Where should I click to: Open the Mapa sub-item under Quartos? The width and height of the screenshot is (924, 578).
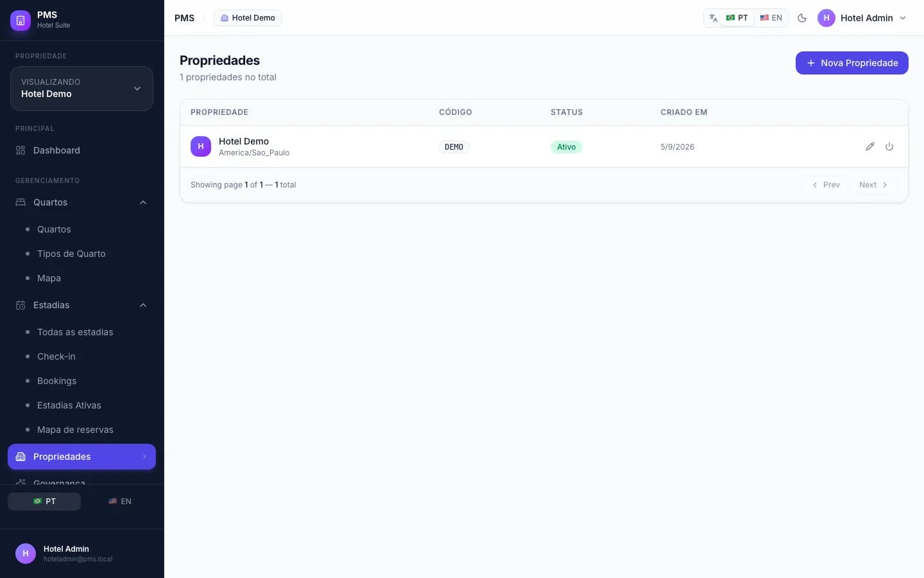click(x=49, y=278)
